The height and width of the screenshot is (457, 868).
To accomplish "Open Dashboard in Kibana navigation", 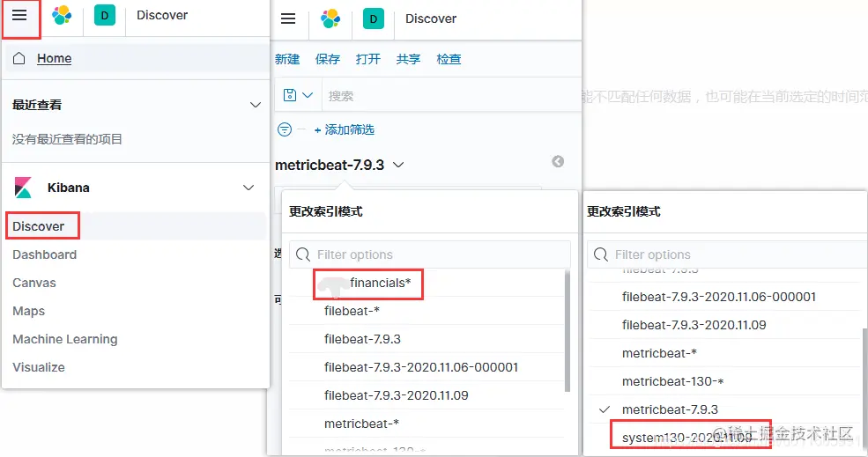I will [x=44, y=254].
